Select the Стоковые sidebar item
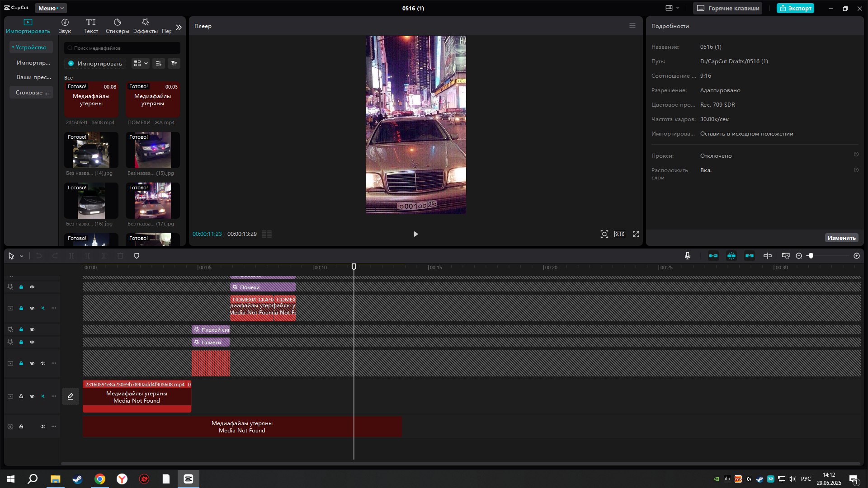 [32, 92]
